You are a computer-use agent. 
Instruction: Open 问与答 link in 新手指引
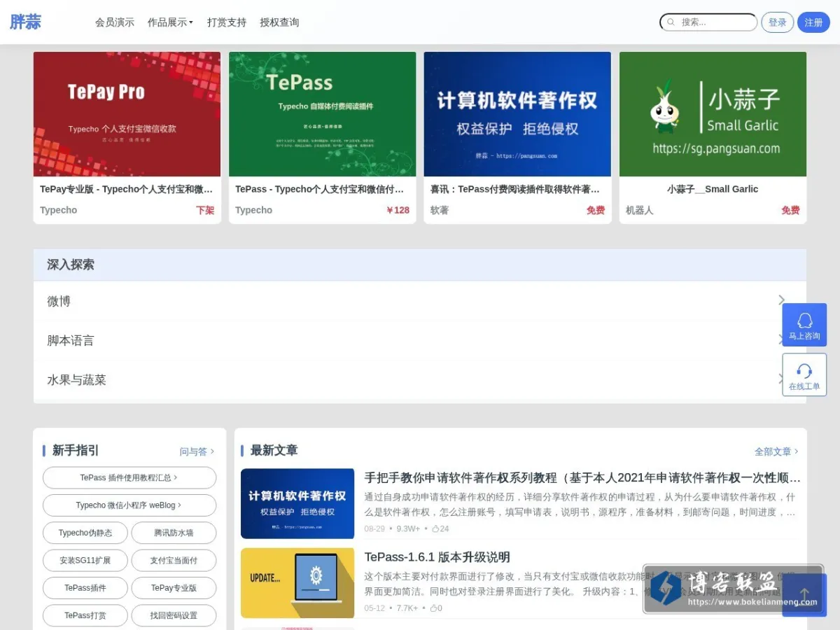[197, 451]
